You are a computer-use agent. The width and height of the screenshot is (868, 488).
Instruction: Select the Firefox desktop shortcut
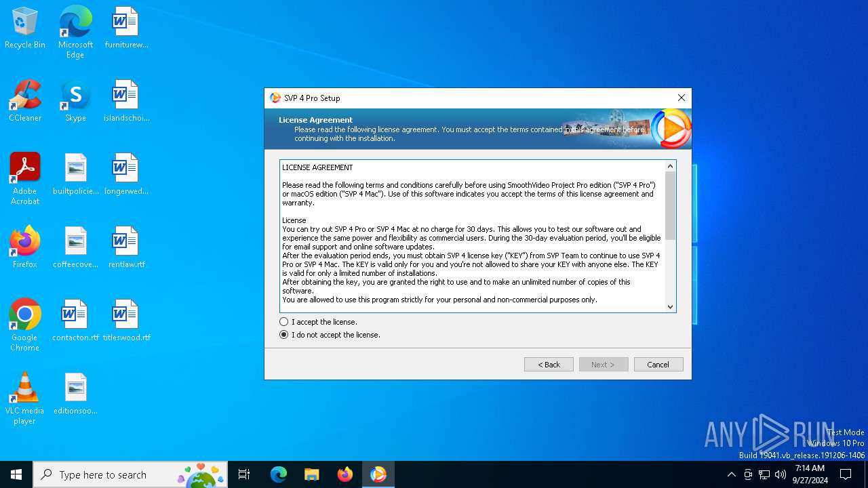tap(25, 248)
